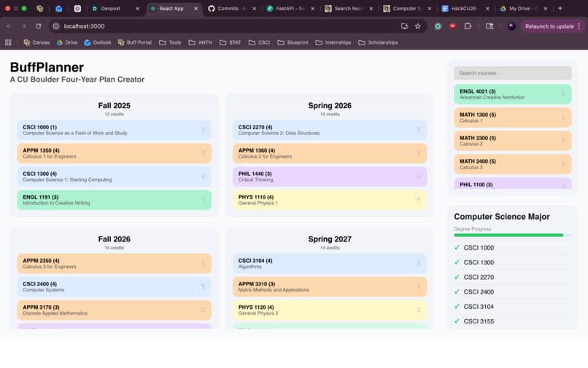Switch to the Search Results tab

click(349, 8)
